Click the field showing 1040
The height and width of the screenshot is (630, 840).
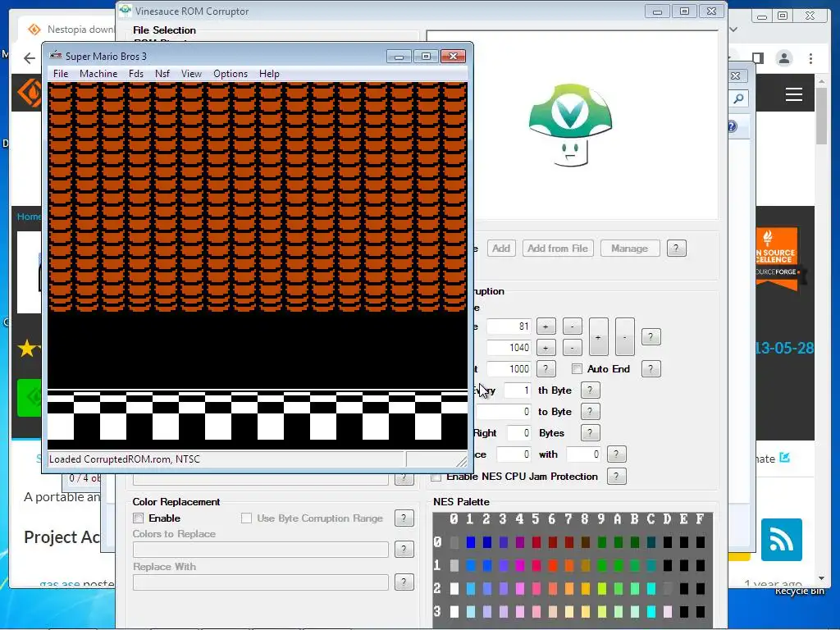pos(509,348)
